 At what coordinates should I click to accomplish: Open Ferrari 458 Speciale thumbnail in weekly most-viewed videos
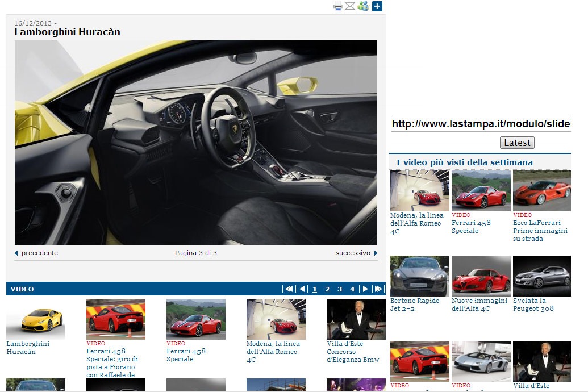pos(481,191)
